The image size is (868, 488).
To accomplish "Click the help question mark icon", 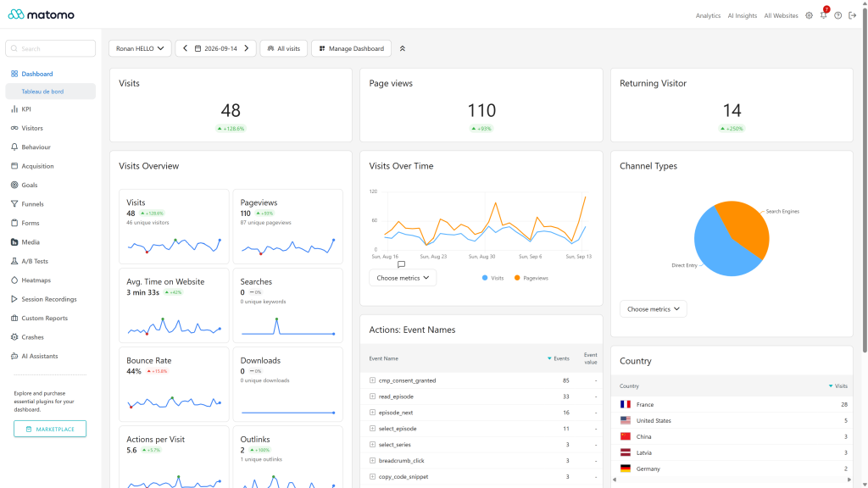I will tap(838, 15).
